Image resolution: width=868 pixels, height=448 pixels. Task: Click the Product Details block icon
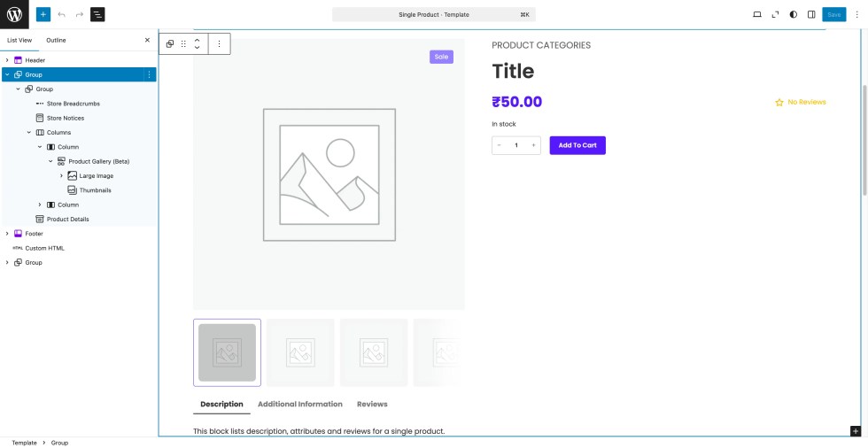pyautogui.click(x=40, y=220)
